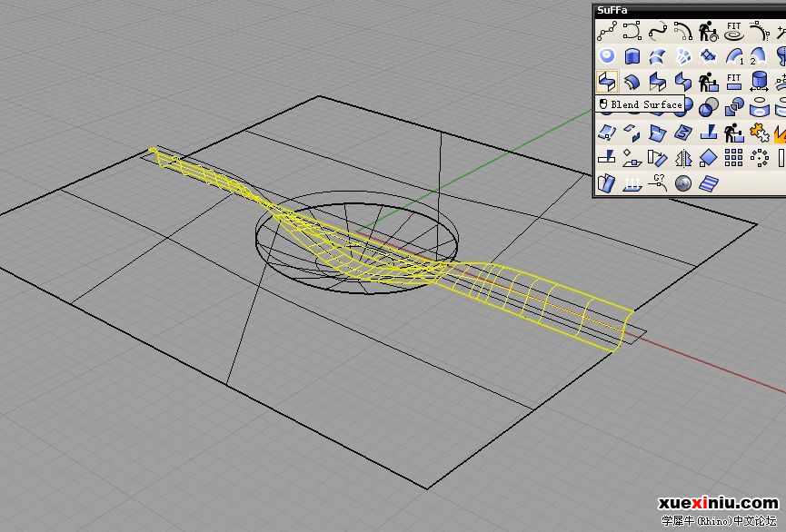Image resolution: width=786 pixels, height=532 pixels.
Task: Activate the wavy interpolated curve tool
Action: (x=658, y=31)
